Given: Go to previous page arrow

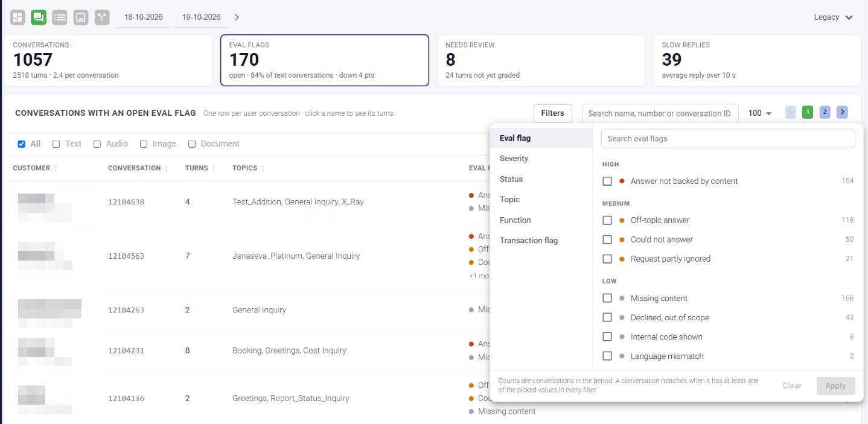Looking at the screenshot, I should 791,112.
